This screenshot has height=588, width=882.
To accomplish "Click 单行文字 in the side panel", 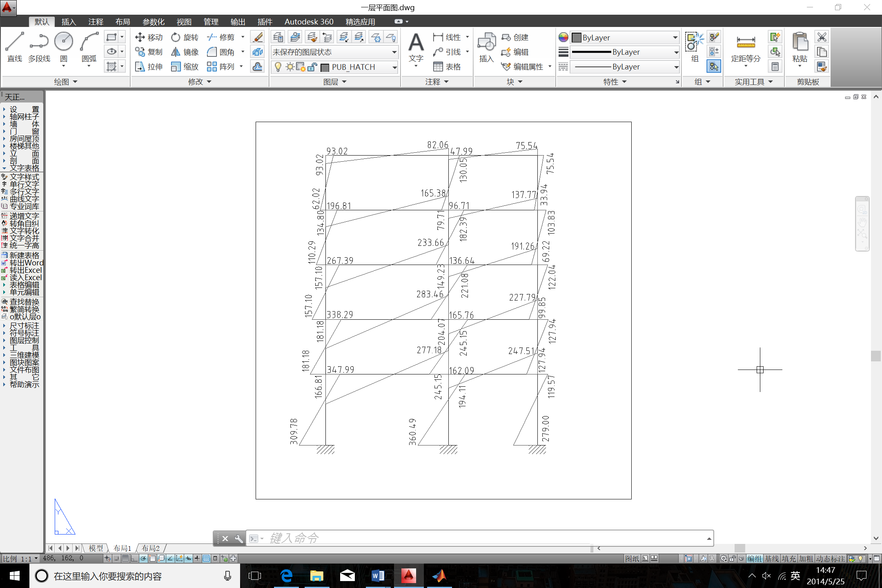I will click(x=24, y=184).
